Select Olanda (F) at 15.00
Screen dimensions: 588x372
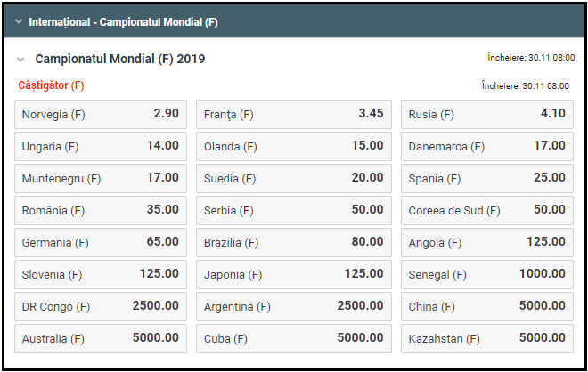pos(293,146)
